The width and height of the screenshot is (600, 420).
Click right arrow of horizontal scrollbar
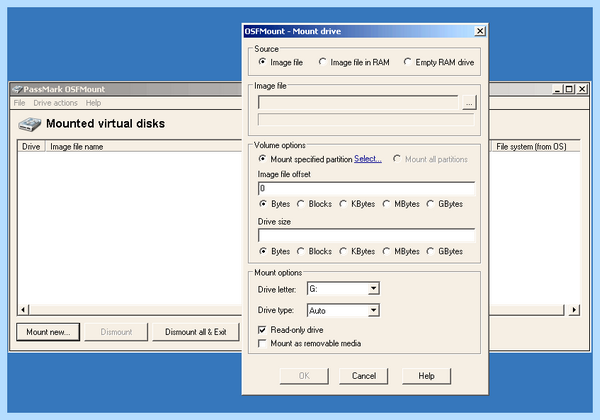coord(574,309)
